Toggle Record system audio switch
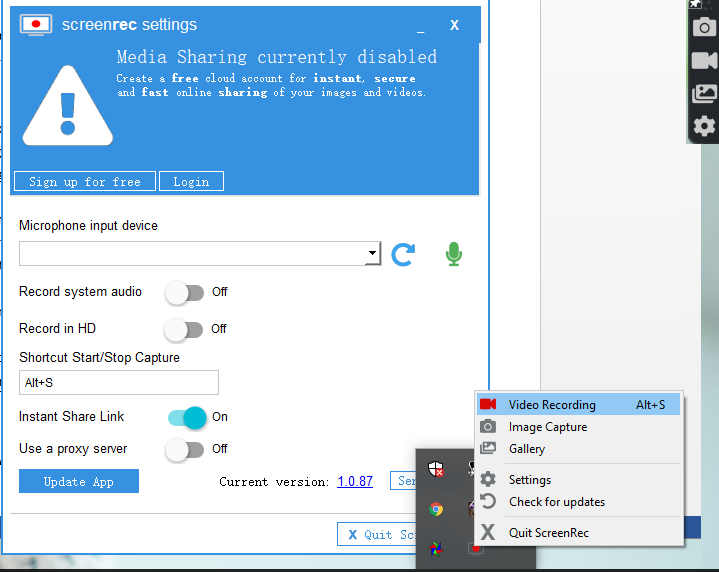The width and height of the screenshot is (719, 572). pyautogui.click(x=185, y=293)
